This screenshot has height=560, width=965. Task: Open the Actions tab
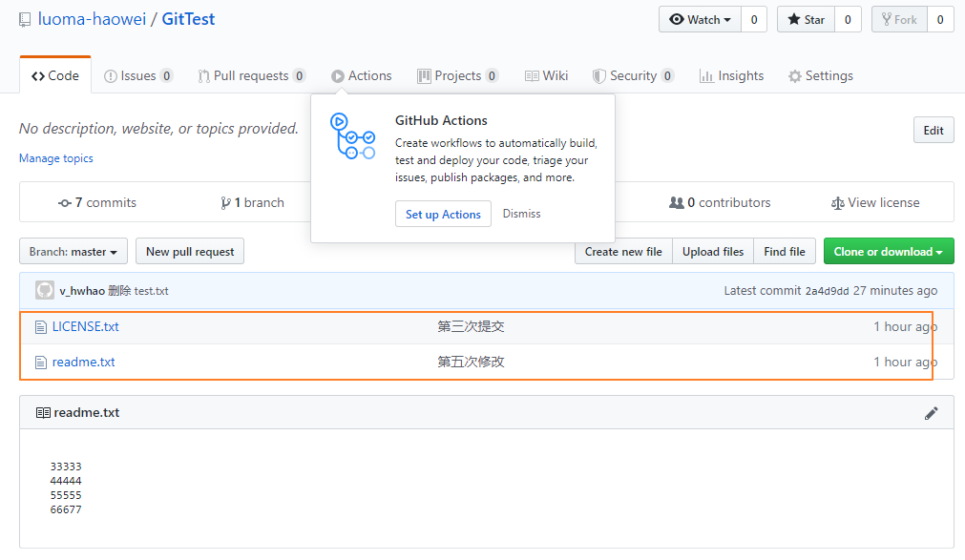point(361,75)
